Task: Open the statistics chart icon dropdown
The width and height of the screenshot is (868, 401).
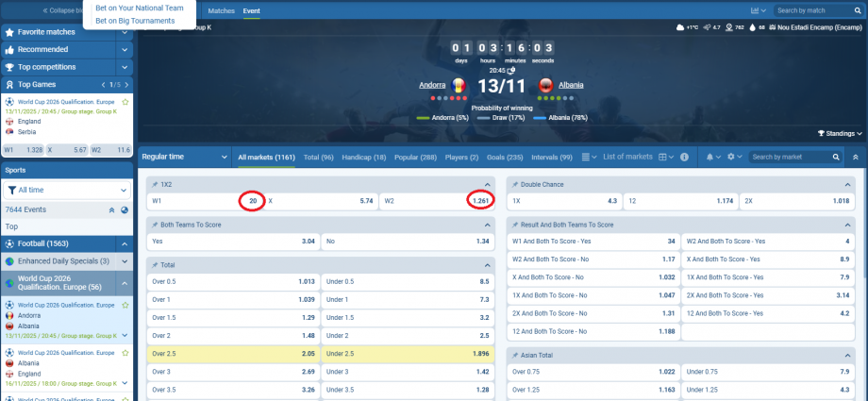Action: (x=758, y=10)
